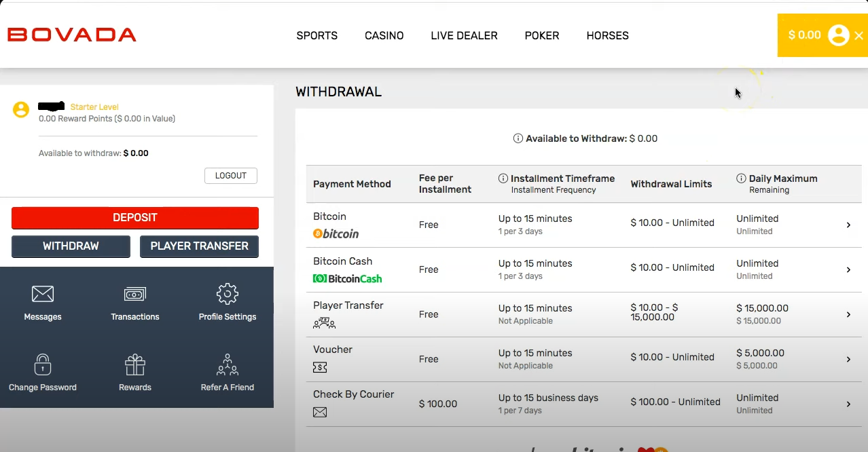Open the Sports menu
The height and width of the screenshot is (452, 868).
point(317,35)
